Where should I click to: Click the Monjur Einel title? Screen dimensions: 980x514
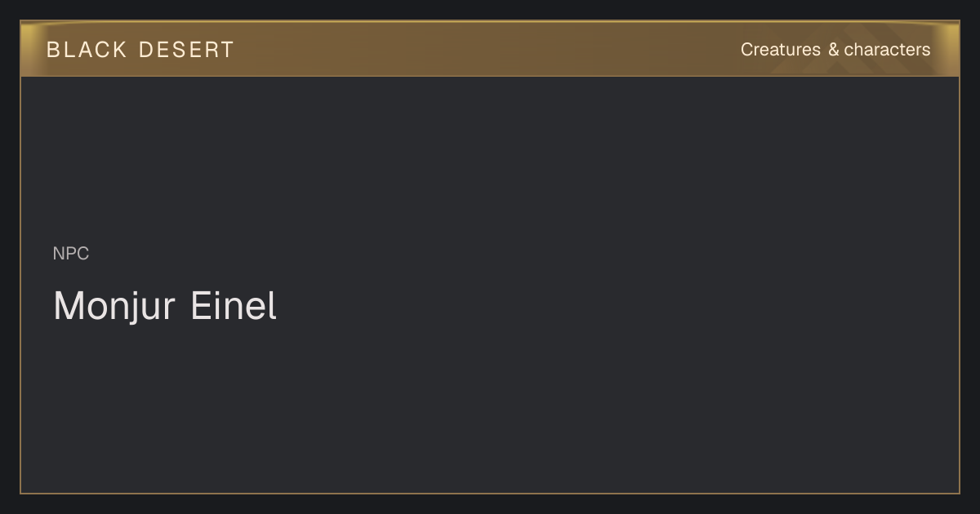(x=165, y=306)
